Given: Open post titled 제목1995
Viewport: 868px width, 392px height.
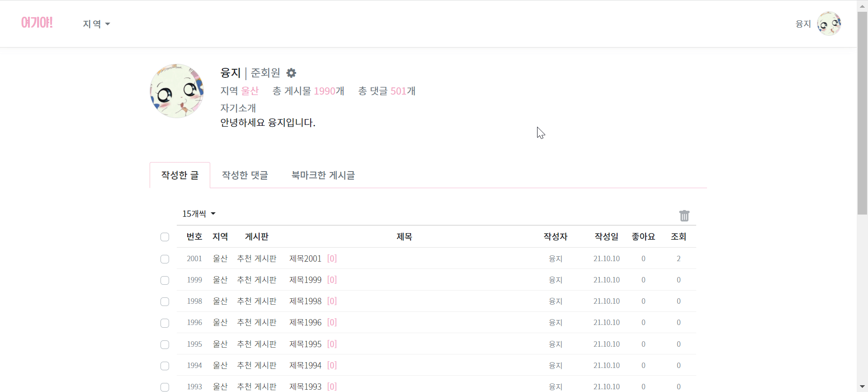Looking at the screenshot, I should click(305, 344).
